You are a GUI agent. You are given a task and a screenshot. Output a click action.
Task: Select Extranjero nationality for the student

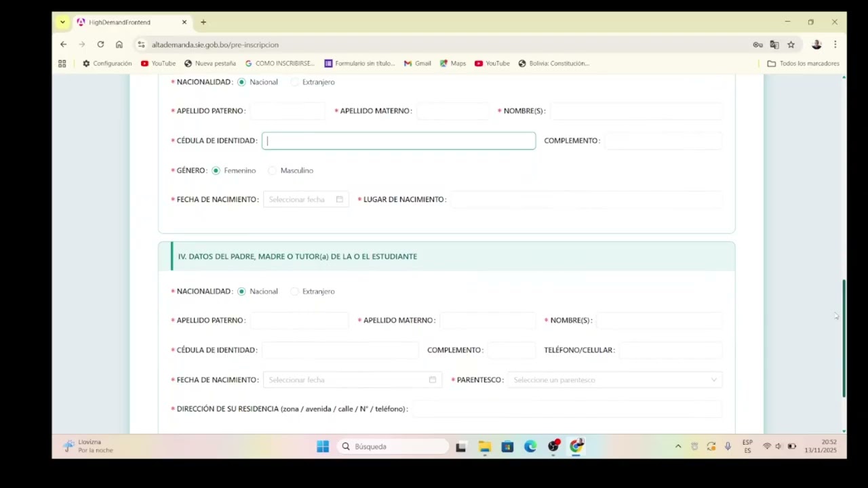tap(294, 82)
